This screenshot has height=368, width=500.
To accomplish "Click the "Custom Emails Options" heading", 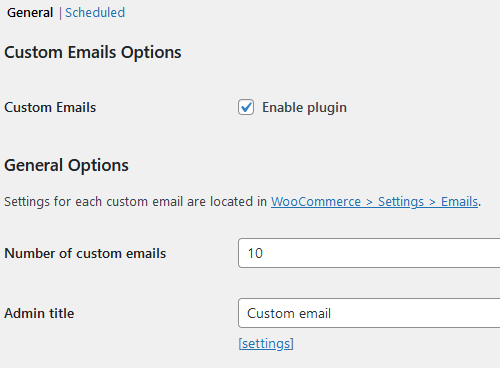I will pyautogui.click(x=93, y=52).
